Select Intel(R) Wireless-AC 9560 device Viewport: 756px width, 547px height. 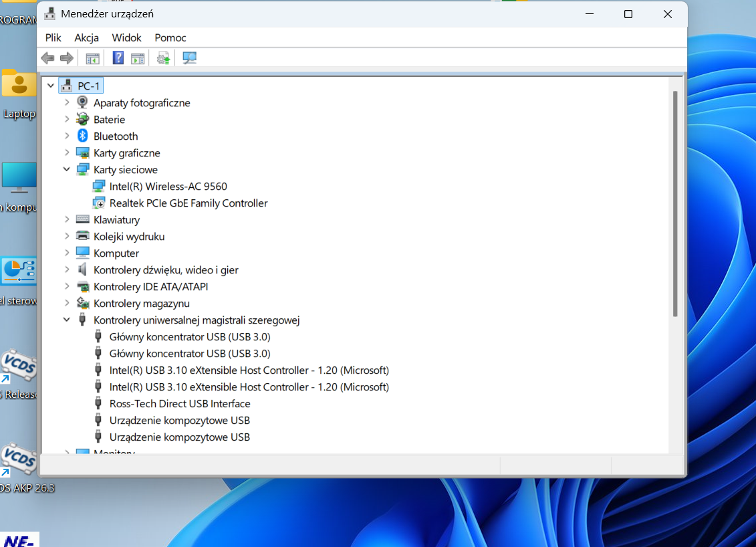click(168, 186)
